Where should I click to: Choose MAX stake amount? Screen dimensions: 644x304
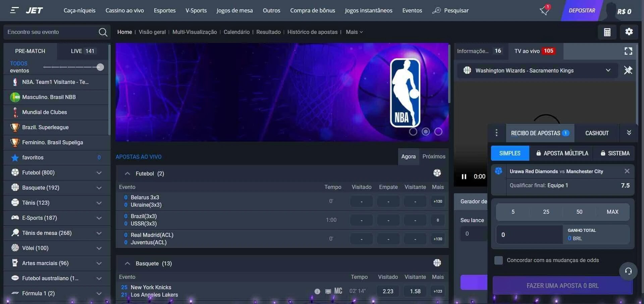click(x=612, y=212)
